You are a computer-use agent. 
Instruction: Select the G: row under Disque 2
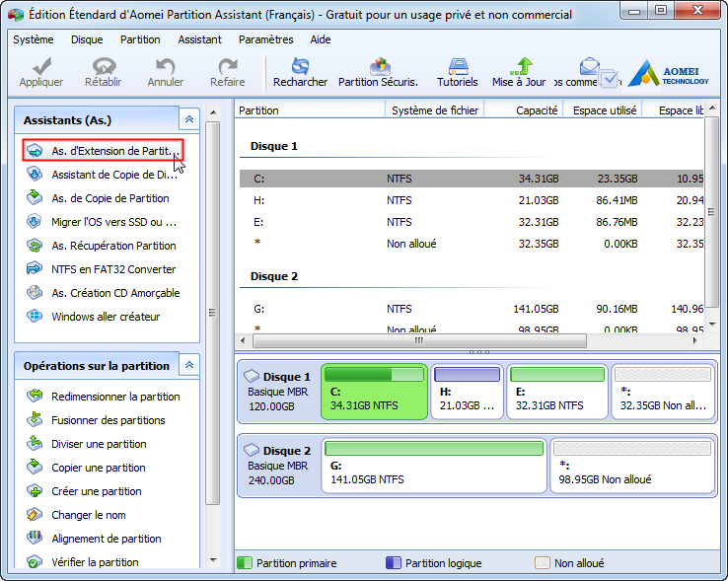(472, 309)
